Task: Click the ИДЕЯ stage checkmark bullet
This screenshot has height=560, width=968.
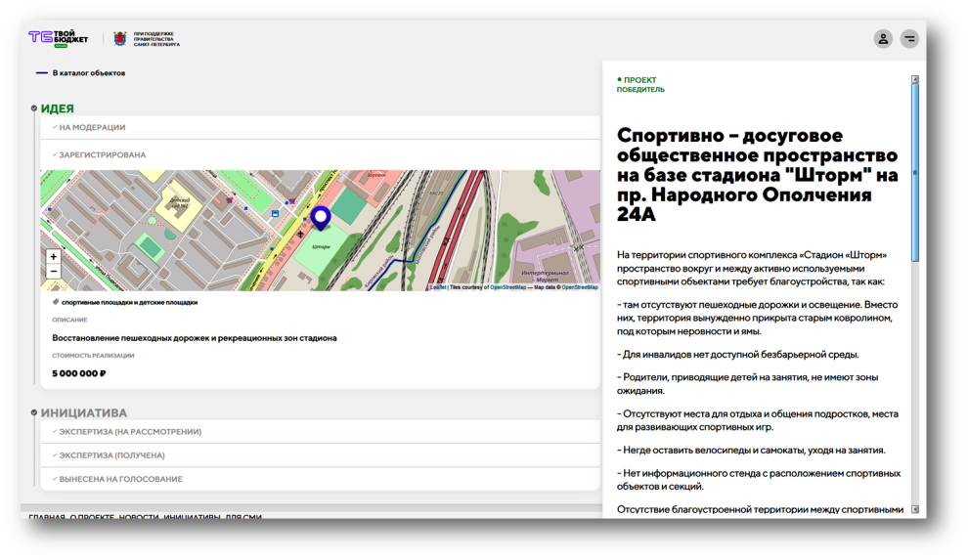Action: pyautogui.click(x=34, y=108)
